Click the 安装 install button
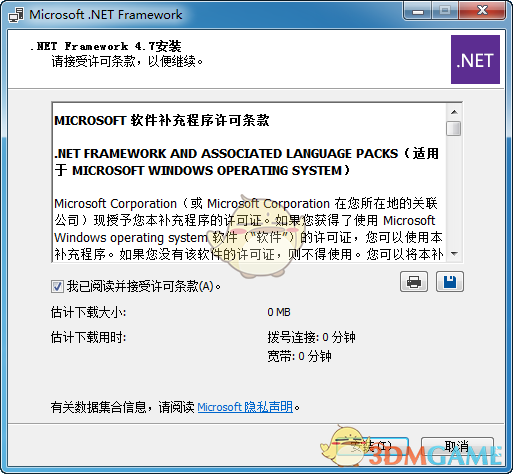Viewport: 513px width, 474px height. click(x=372, y=447)
